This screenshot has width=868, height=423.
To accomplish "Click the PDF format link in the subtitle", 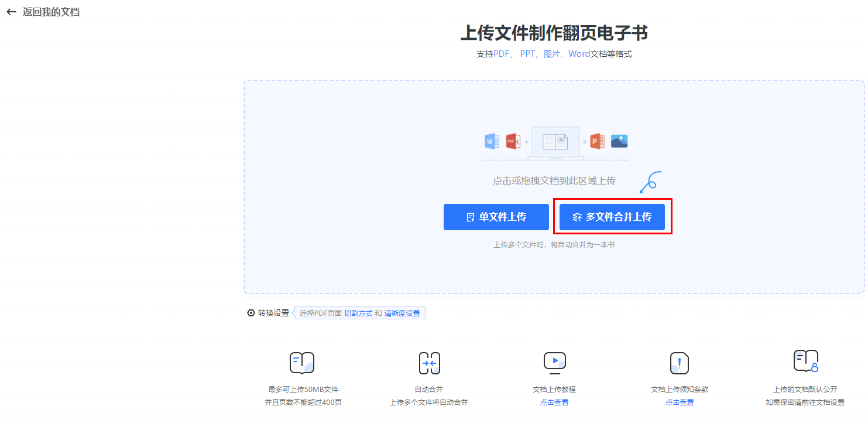I will (x=502, y=54).
